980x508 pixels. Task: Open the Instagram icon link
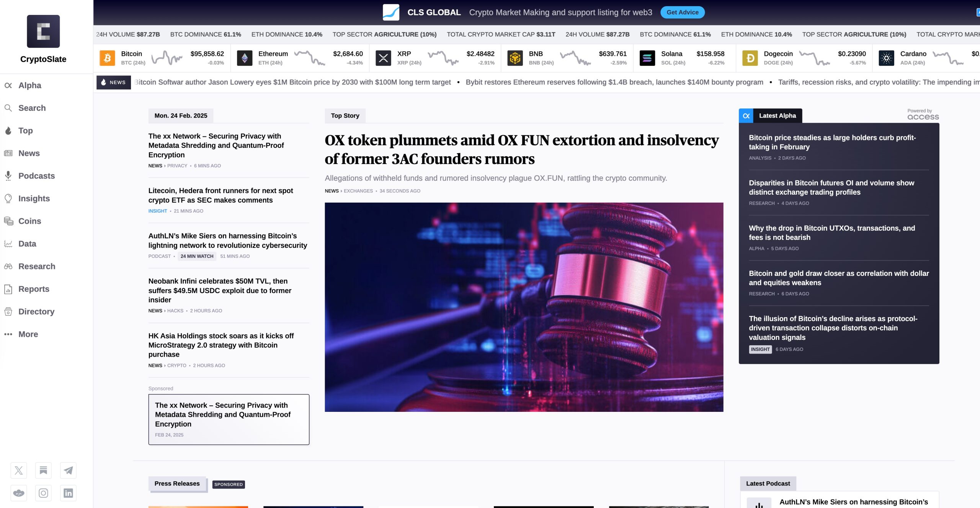pos(43,493)
